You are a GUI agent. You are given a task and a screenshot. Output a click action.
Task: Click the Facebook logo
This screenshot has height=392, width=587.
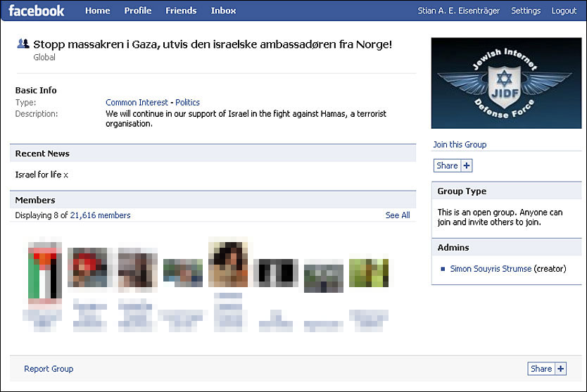pos(37,11)
